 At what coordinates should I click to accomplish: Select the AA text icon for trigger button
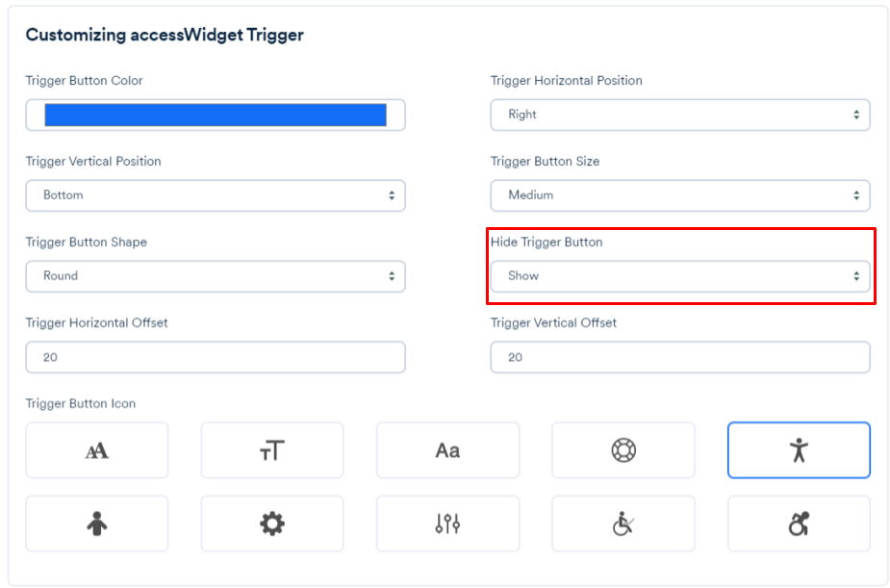[96, 449]
